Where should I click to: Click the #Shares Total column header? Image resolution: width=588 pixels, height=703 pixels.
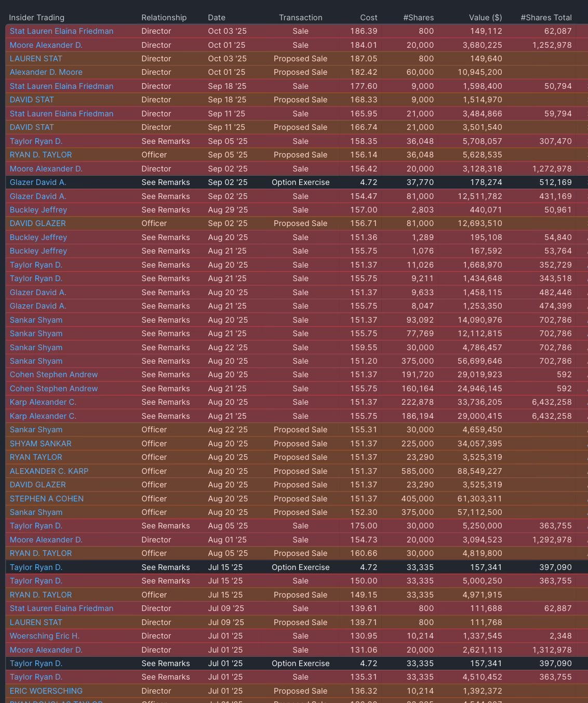(546, 18)
